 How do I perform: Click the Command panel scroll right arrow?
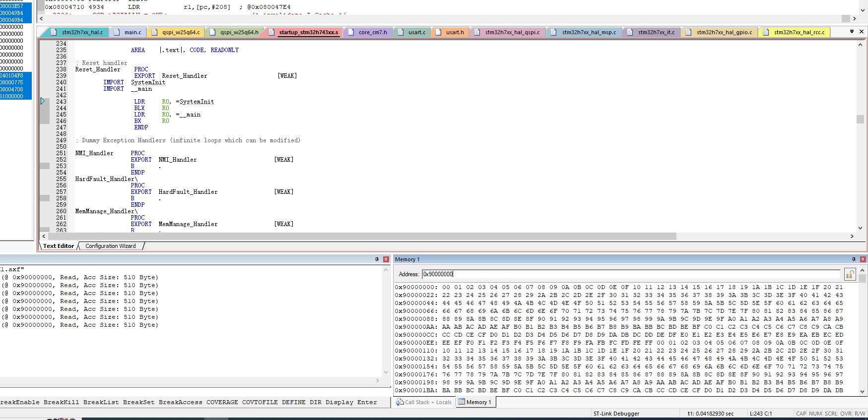(378, 380)
